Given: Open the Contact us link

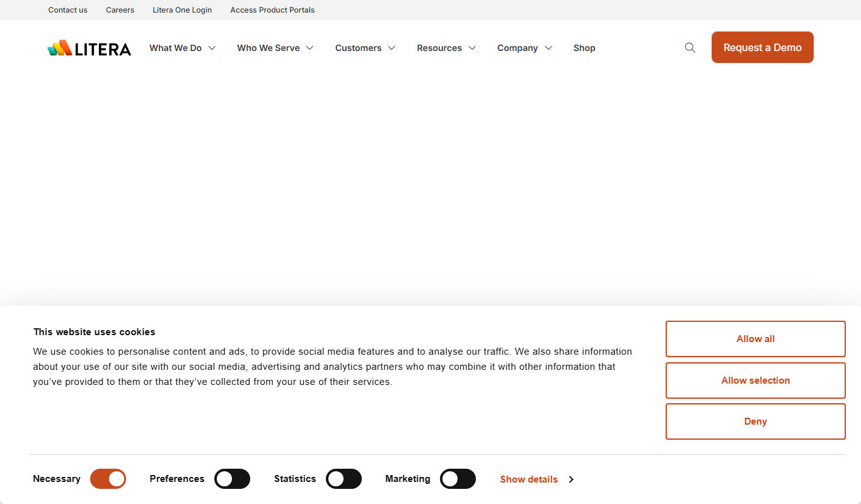Looking at the screenshot, I should coord(68,10).
